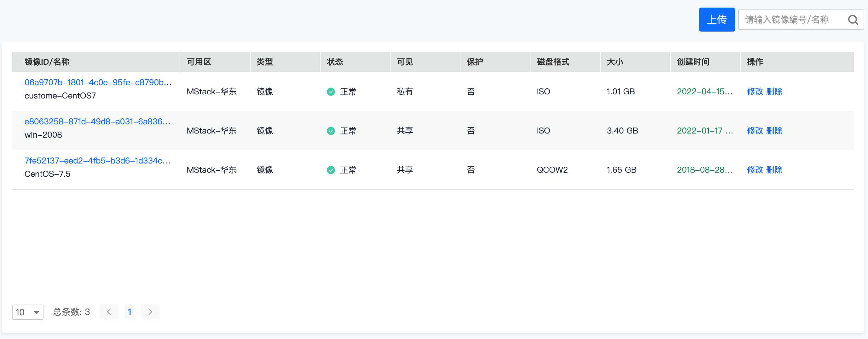Click green status icon for win-2008
The image size is (868, 339).
[331, 131]
